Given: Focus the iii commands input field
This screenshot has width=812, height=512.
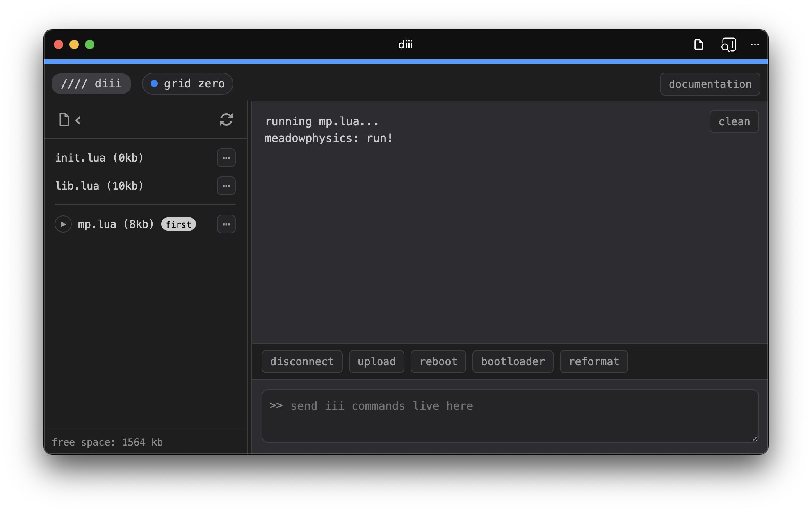Looking at the screenshot, I should (x=510, y=416).
